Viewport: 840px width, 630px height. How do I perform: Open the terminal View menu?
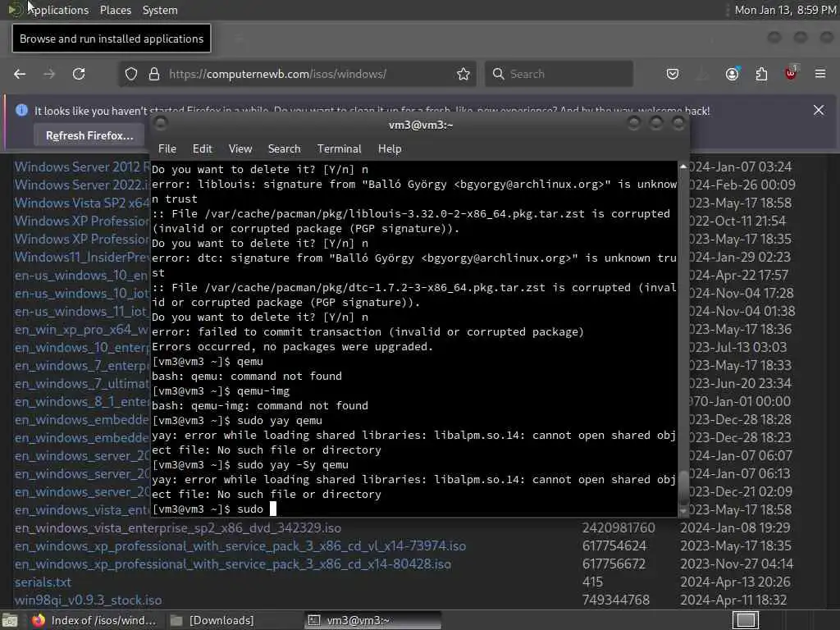click(x=240, y=149)
